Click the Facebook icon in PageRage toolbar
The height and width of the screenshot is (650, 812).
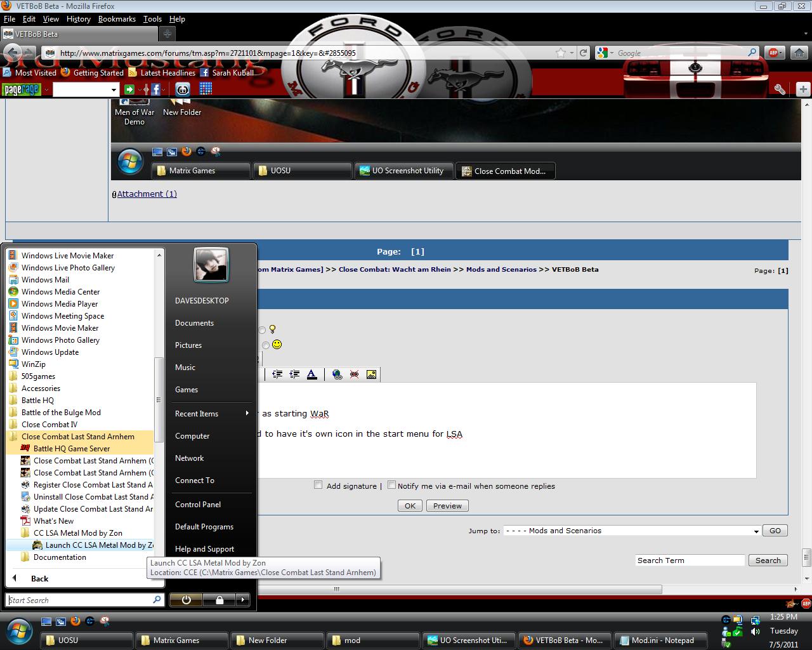[x=155, y=90]
